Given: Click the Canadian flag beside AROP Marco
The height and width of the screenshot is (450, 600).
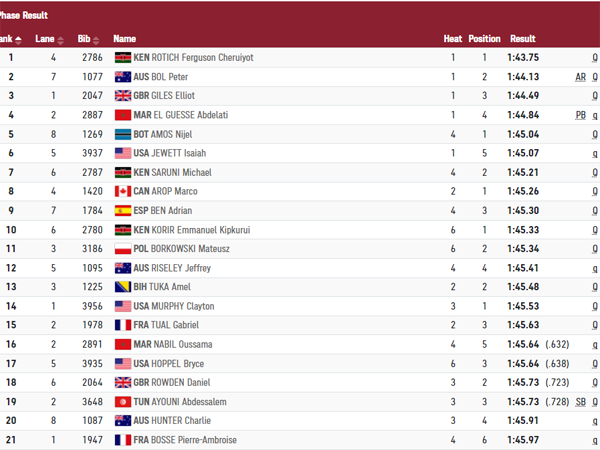Looking at the screenshot, I should point(124,191).
